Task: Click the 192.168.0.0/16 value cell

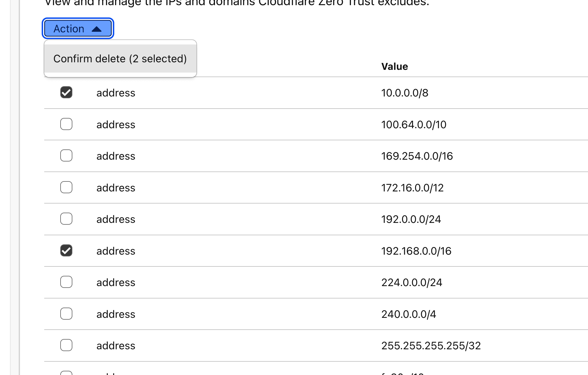Action: click(416, 251)
